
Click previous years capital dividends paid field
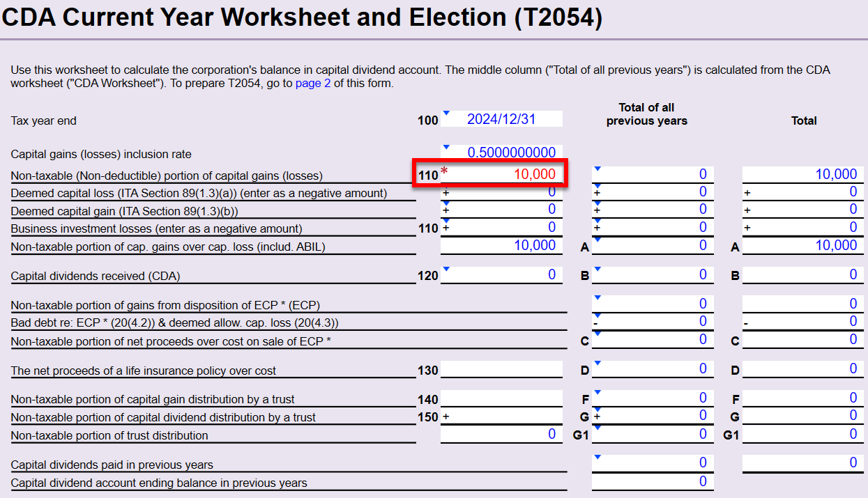[x=653, y=462]
